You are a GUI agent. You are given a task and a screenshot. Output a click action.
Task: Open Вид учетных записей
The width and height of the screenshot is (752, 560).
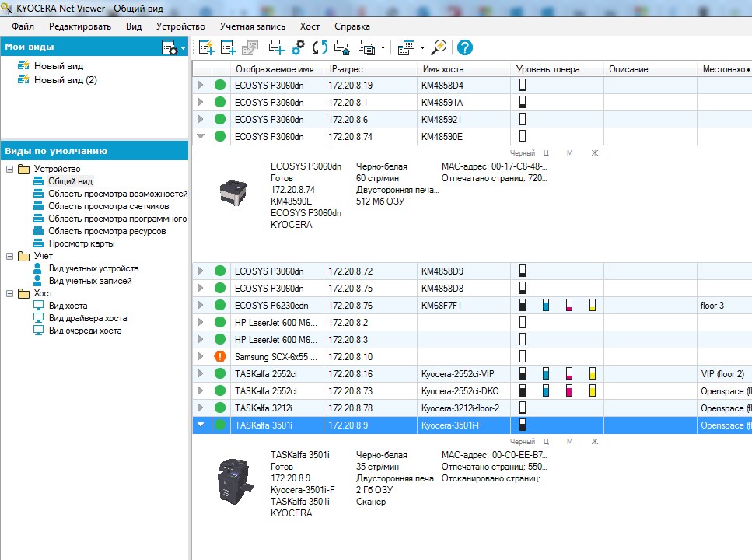(x=90, y=282)
